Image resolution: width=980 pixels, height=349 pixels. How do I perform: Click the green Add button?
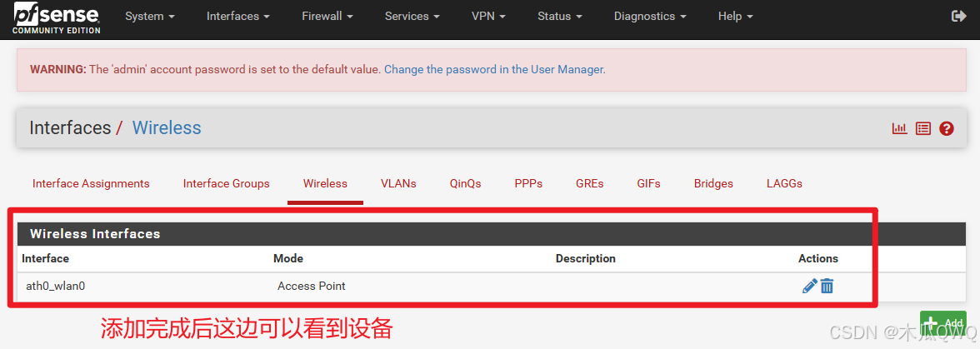942,323
